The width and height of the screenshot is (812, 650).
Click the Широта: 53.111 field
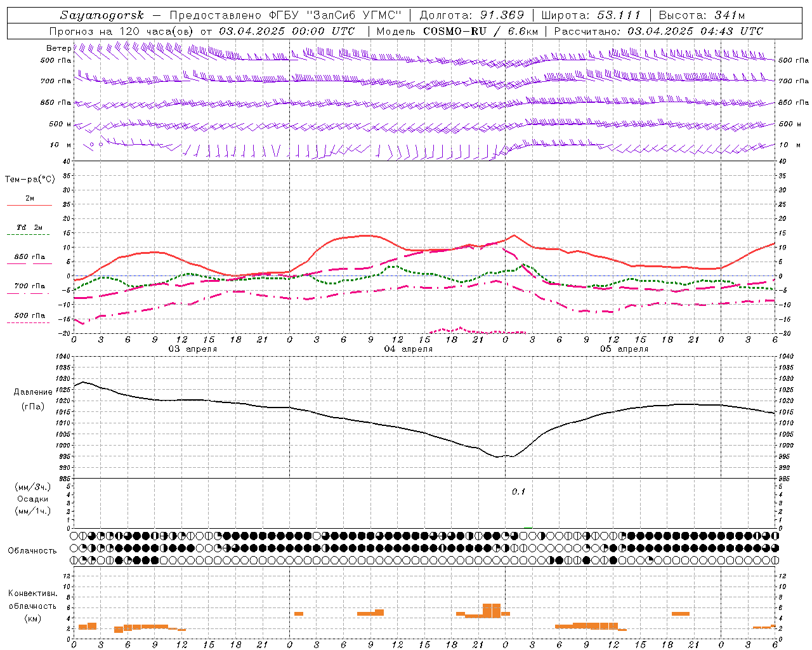pyautogui.click(x=592, y=15)
